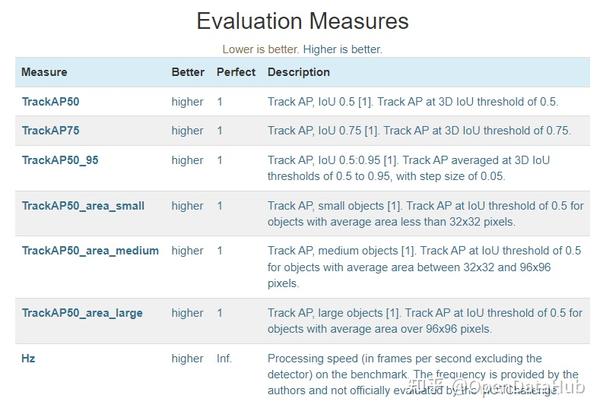Image resolution: width=600 pixels, height=414 pixels.
Task: Click the Description column header
Action: [x=299, y=72]
